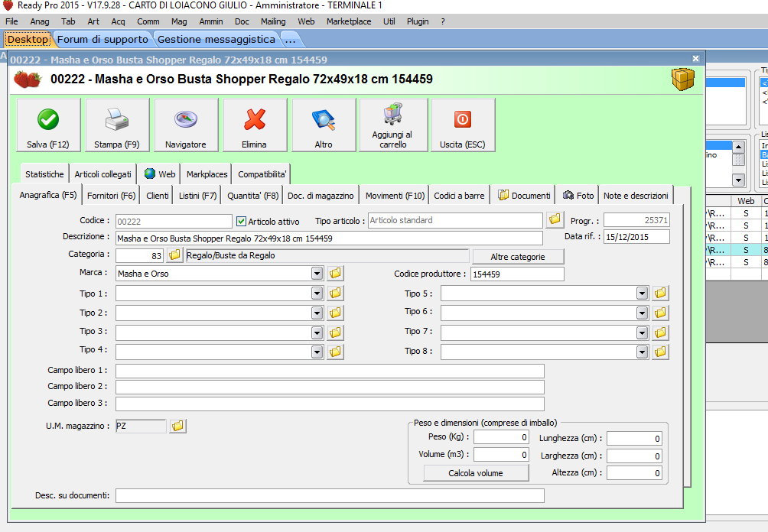Image resolution: width=768 pixels, height=532 pixels.
Task: Expand the Marca dropdown
Action: (x=317, y=273)
